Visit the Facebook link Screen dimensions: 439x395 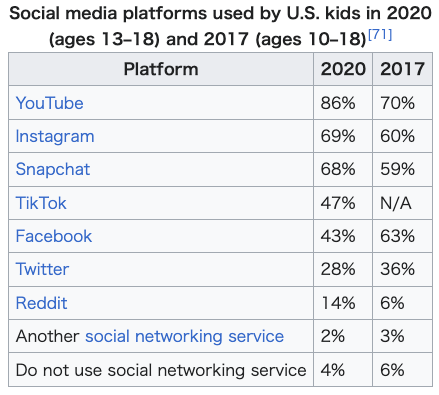(54, 236)
